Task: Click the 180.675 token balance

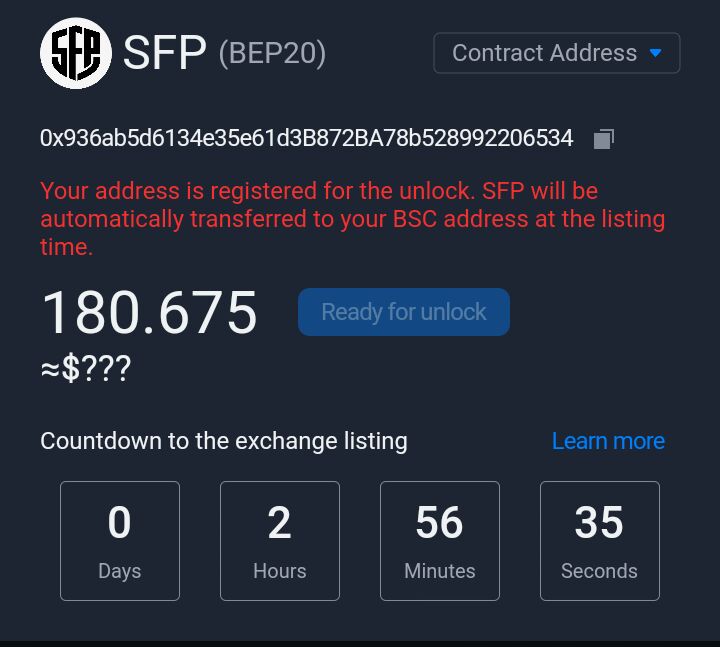Action: [149, 312]
